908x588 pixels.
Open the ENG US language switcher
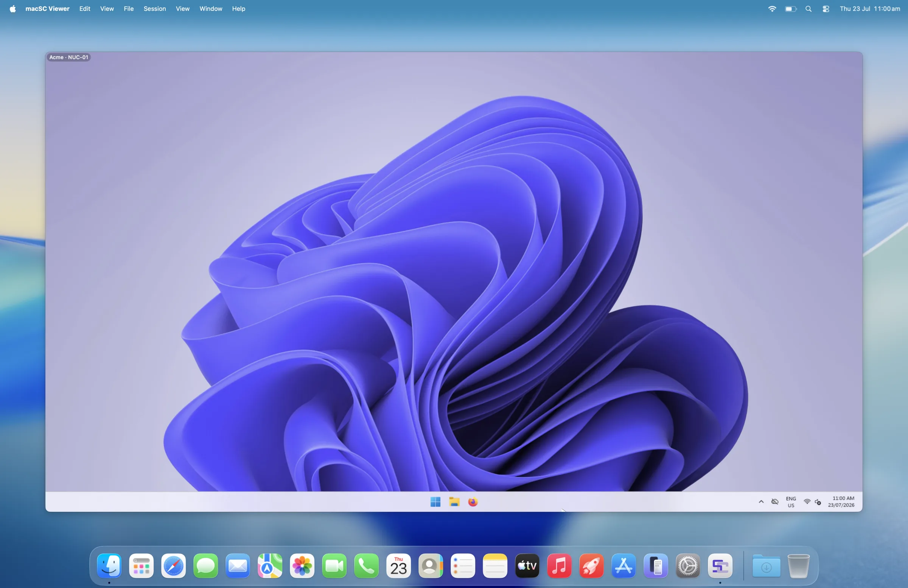(791, 502)
